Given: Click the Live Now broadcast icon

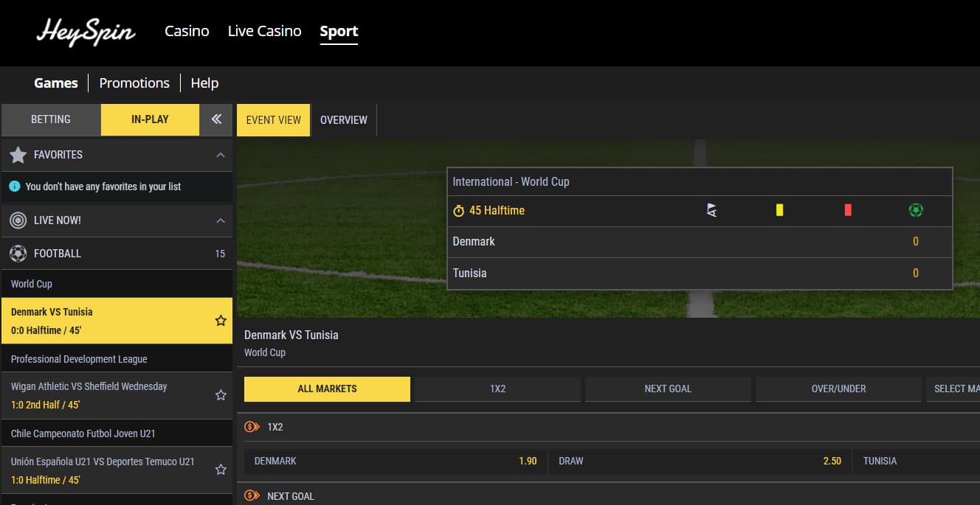Looking at the screenshot, I should tap(18, 220).
